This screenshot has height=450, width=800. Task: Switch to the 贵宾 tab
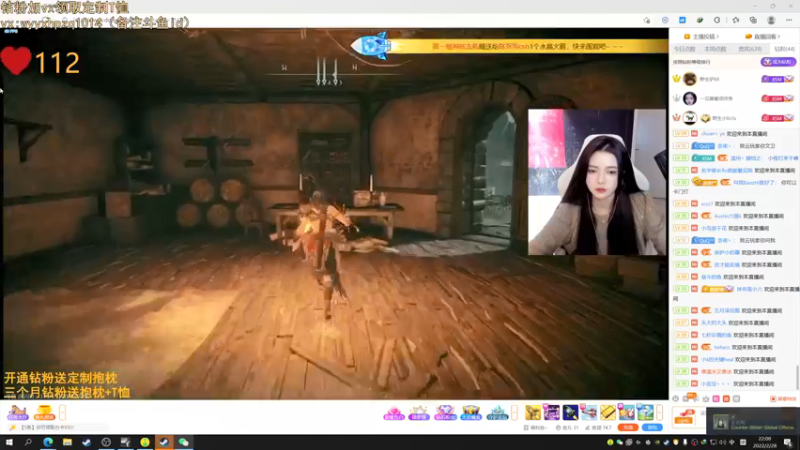(x=749, y=49)
